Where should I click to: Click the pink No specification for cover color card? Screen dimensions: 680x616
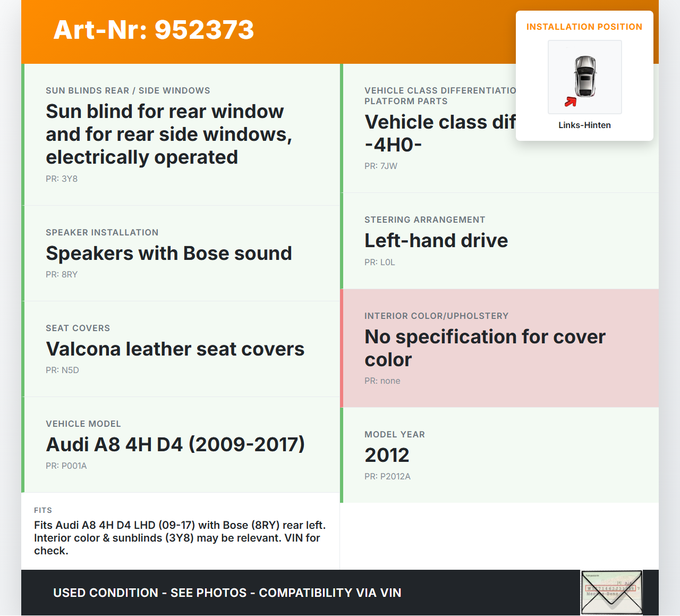tap(499, 348)
